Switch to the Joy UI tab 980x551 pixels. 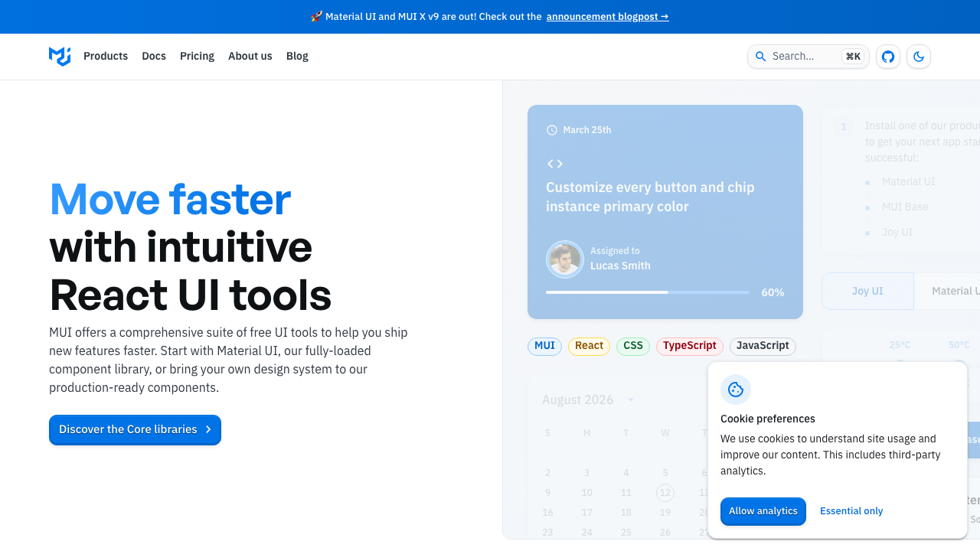(x=867, y=292)
